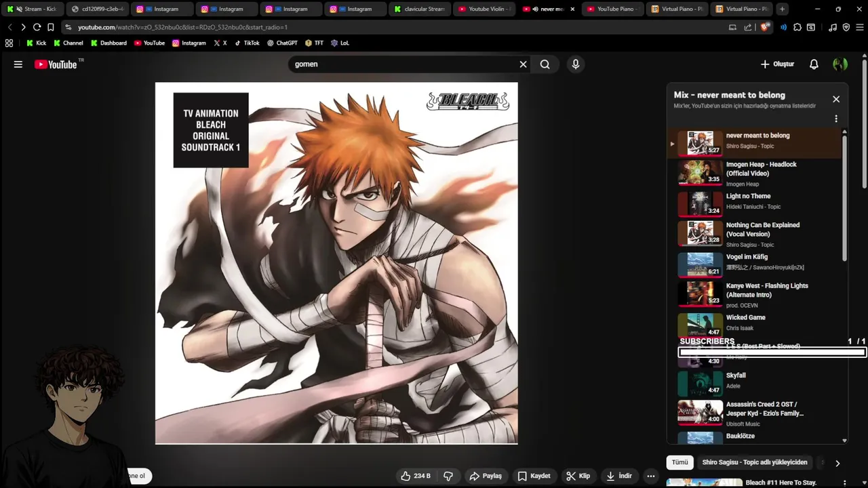Open the notifications bell
The image size is (868, 488).
tap(814, 64)
